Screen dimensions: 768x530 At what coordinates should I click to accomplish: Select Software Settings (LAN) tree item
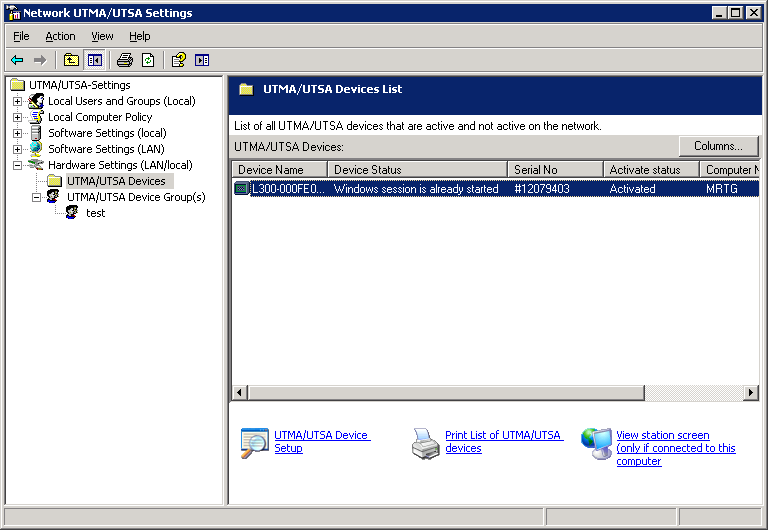pyautogui.click(x=106, y=149)
